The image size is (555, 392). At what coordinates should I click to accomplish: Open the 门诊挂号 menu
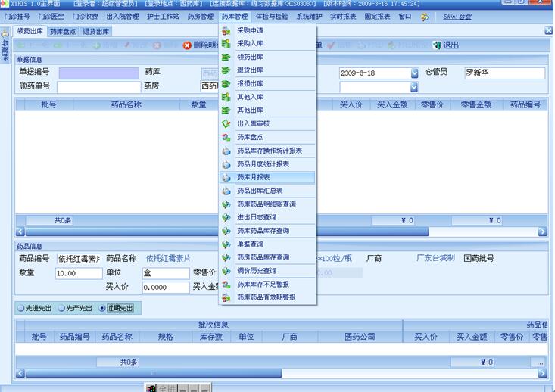(17, 17)
